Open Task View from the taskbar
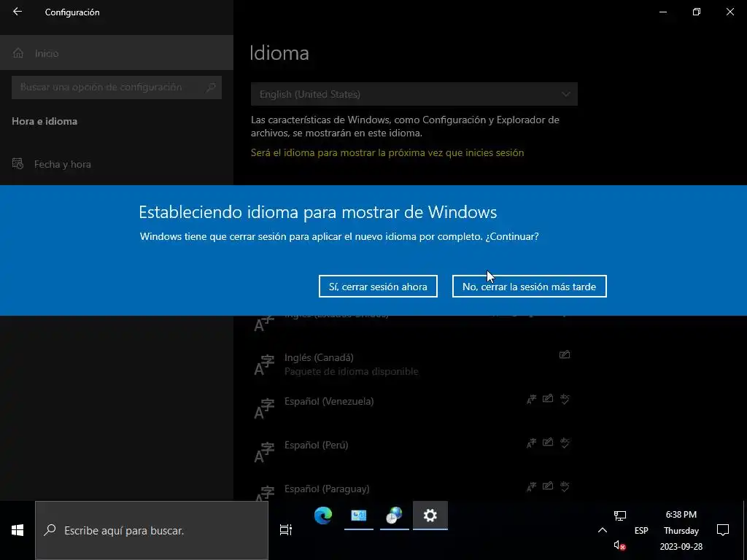 (x=286, y=529)
